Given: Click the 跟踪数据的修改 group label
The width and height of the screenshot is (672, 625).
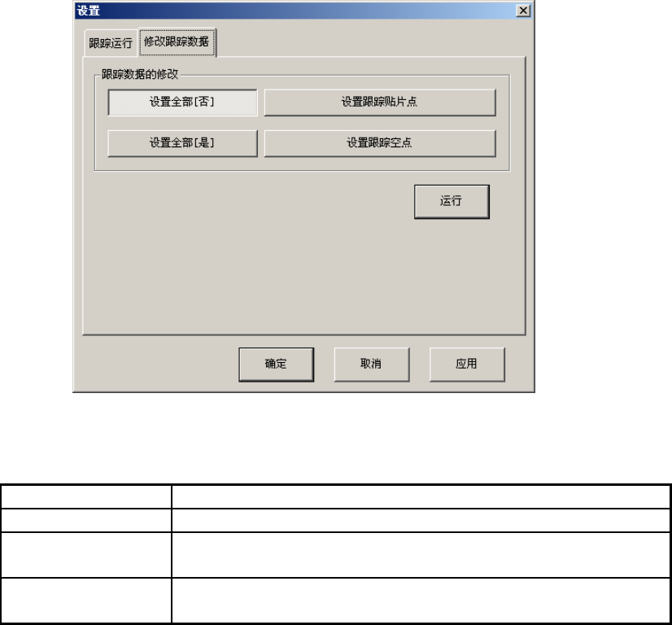Looking at the screenshot, I should click(140, 74).
